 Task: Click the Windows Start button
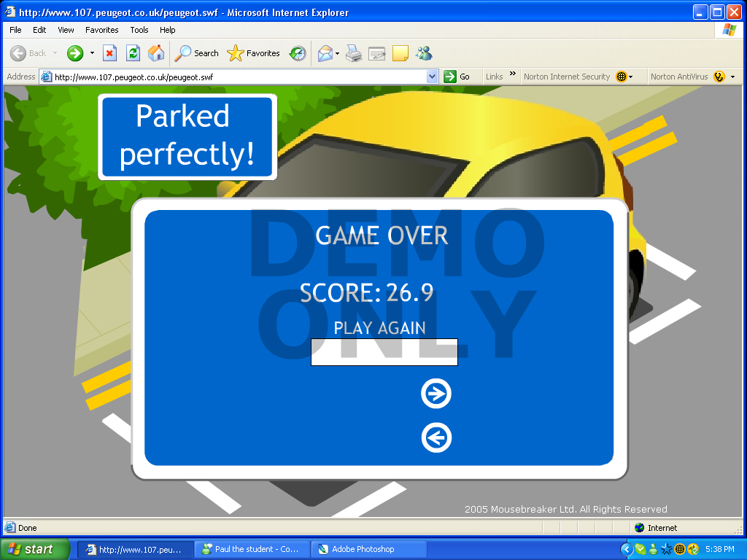coord(35,549)
